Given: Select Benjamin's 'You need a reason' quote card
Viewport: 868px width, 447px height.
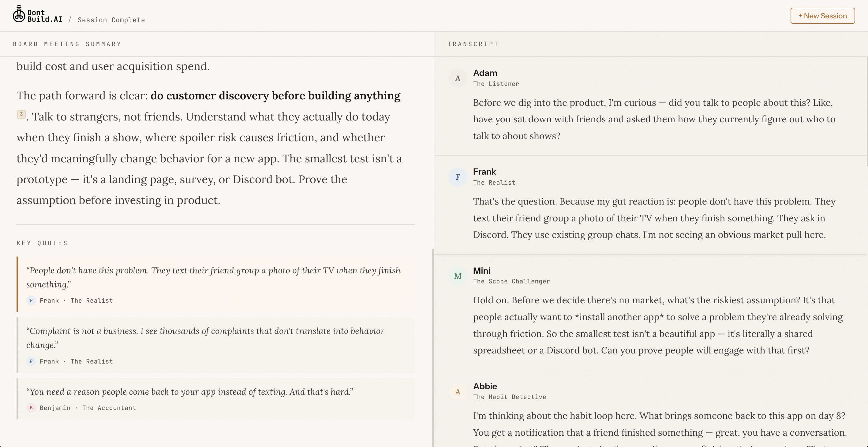Looking at the screenshot, I should pos(216,398).
